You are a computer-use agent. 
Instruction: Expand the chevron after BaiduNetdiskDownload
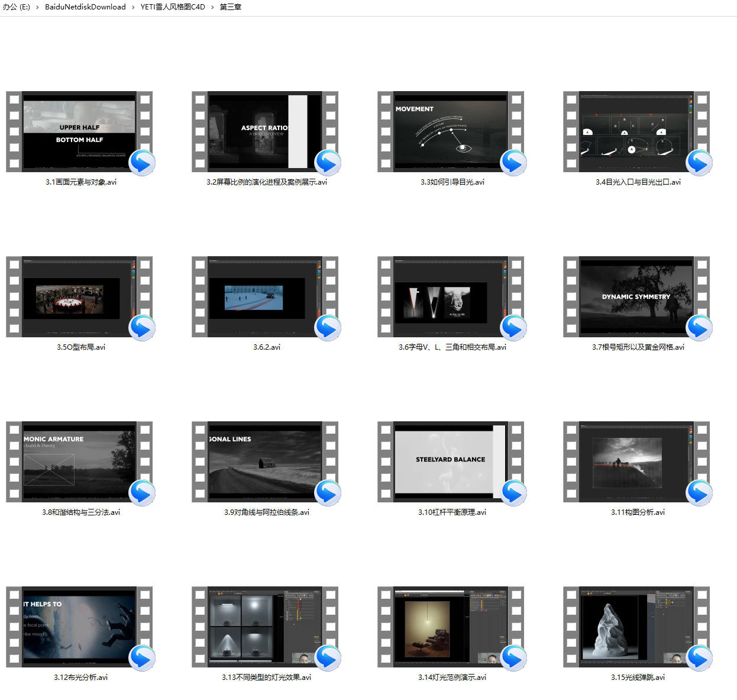pyautogui.click(x=133, y=7)
